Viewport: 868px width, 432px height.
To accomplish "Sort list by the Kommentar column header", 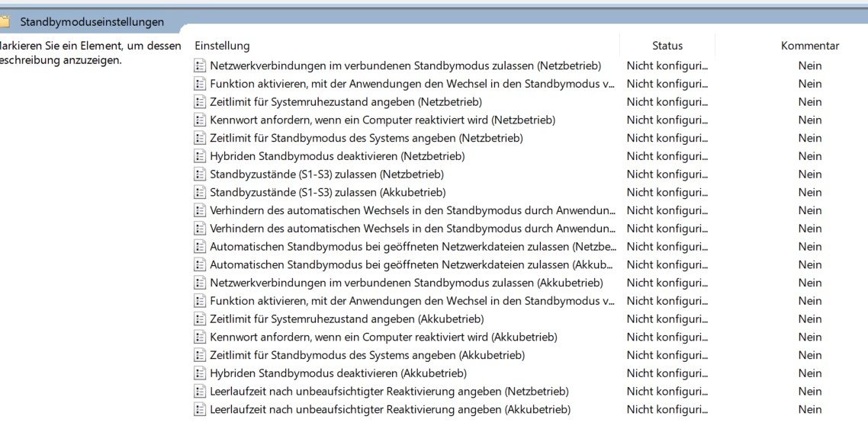I will [x=810, y=46].
